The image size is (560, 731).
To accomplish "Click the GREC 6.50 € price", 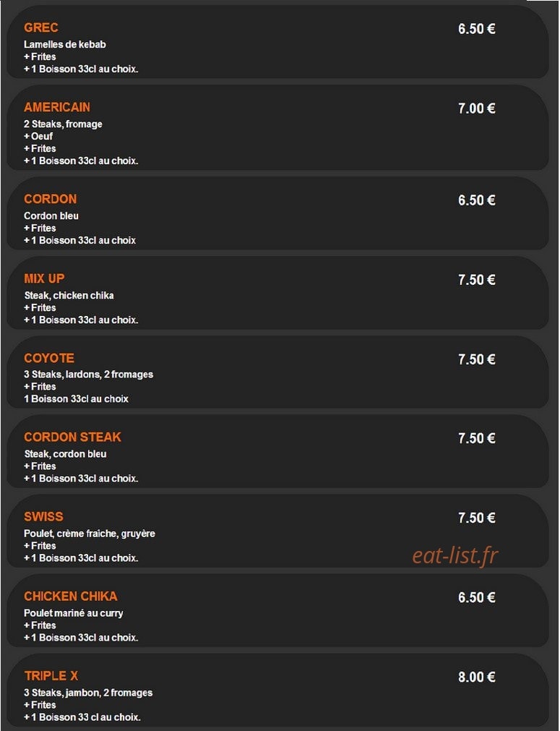I will tap(477, 29).
